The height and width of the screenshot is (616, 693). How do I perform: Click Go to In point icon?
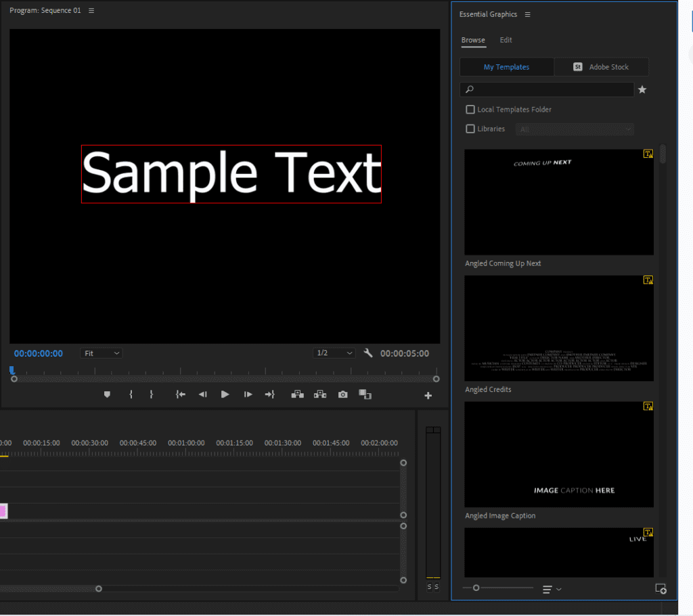[x=180, y=395]
